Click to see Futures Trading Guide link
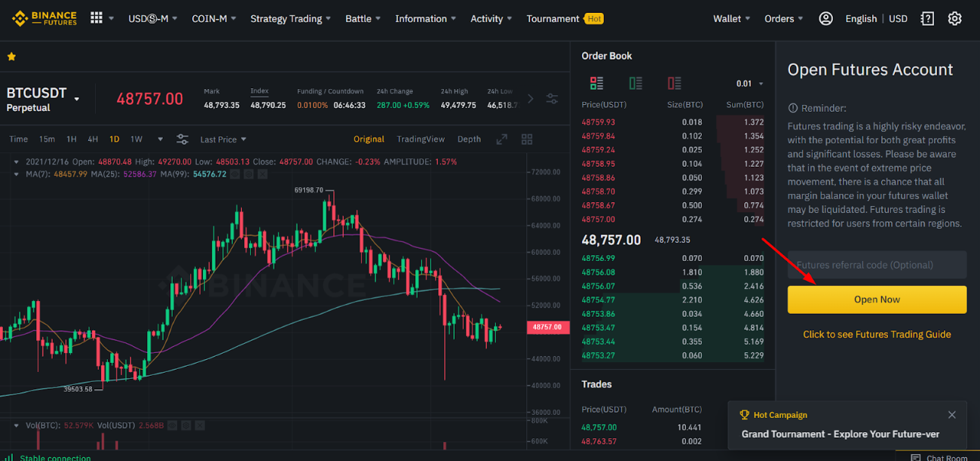Screen dimensions: 980x461 (877, 334)
